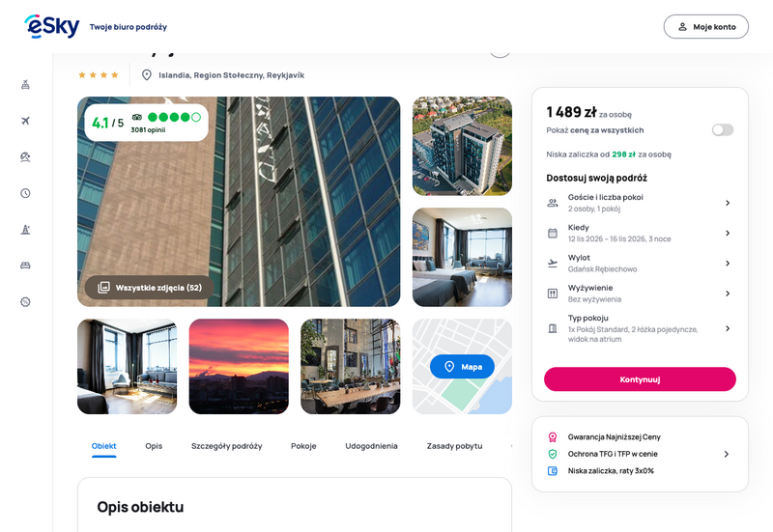Image resolution: width=773 pixels, height=532 pixels.
Task: Click the cutlery icon beside Wyżywienie
Action: coord(553,294)
